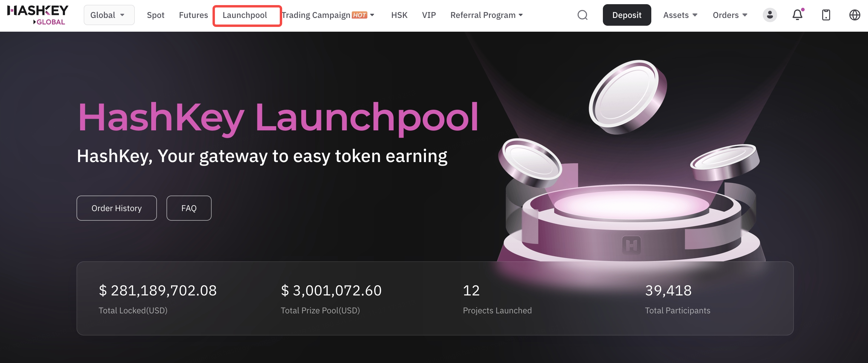Click the HashKey Global logo

37,15
